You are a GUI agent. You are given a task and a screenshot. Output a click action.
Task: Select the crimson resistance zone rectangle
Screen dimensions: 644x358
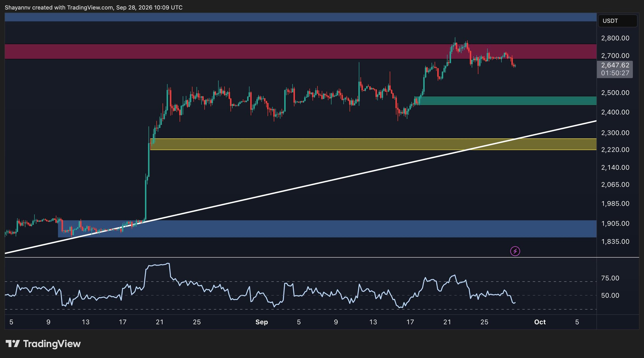pos(300,52)
